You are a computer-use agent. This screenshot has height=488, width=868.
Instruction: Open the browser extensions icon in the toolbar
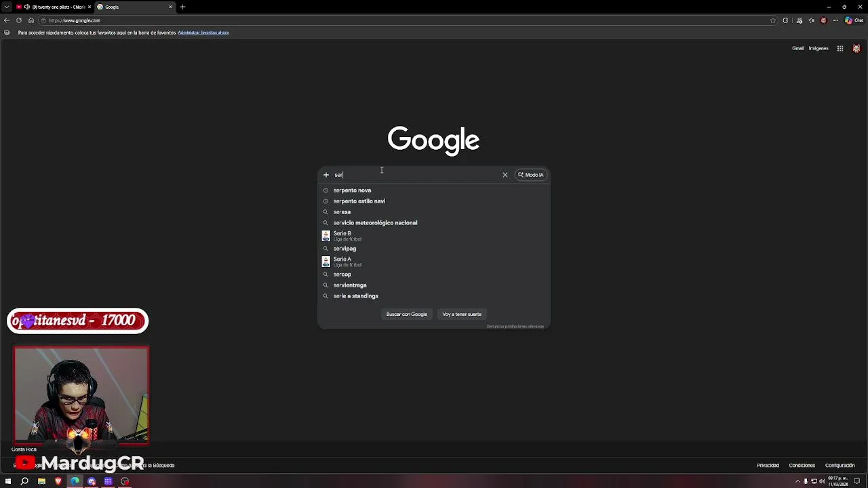coord(785,20)
